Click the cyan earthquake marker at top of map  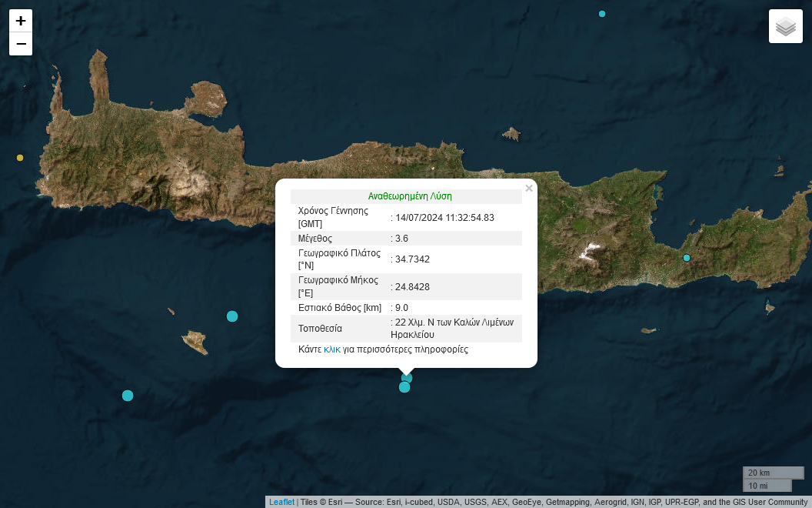(602, 13)
